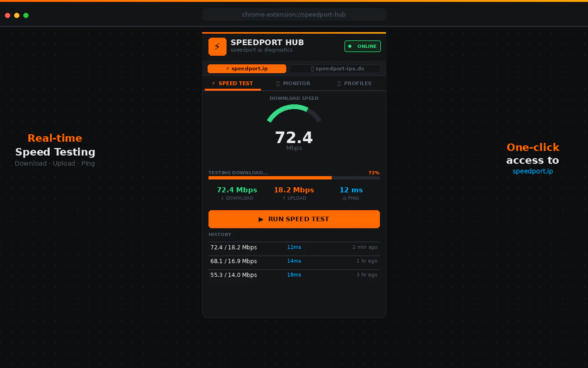Click the 18.2 Mbps upload stat

tap(294, 193)
